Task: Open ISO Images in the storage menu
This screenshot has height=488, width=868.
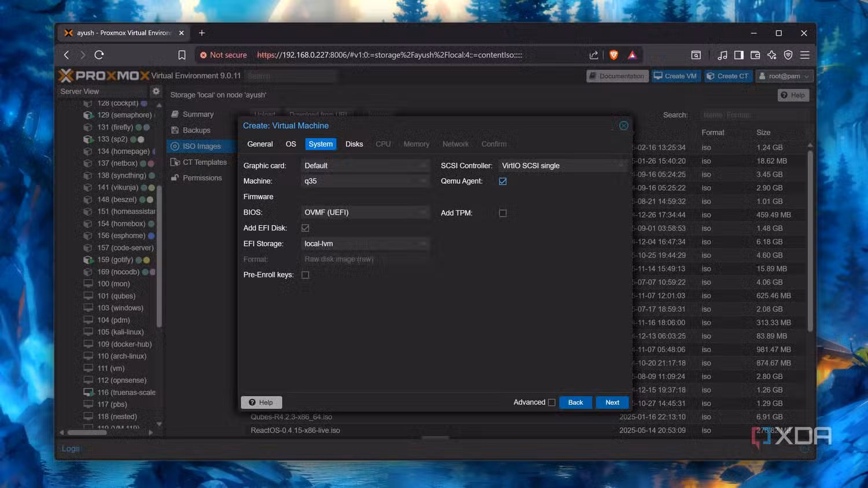Action: pos(201,146)
